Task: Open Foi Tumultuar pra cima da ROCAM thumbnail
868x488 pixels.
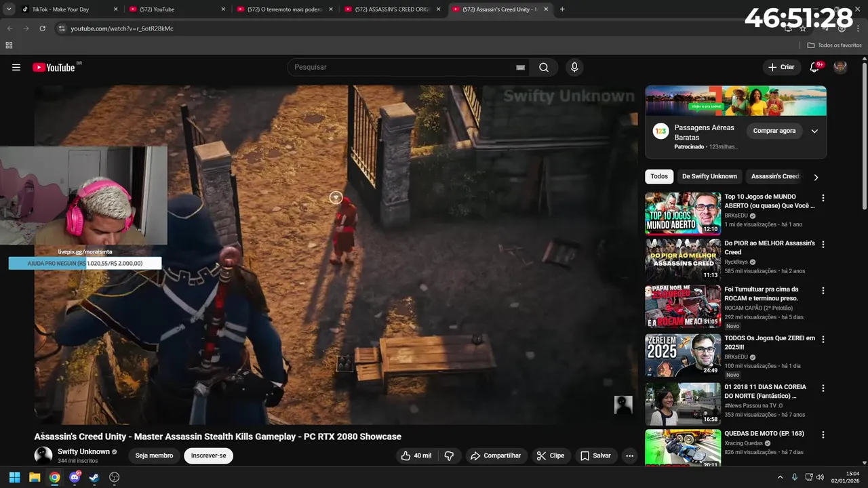Action: pyautogui.click(x=683, y=306)
